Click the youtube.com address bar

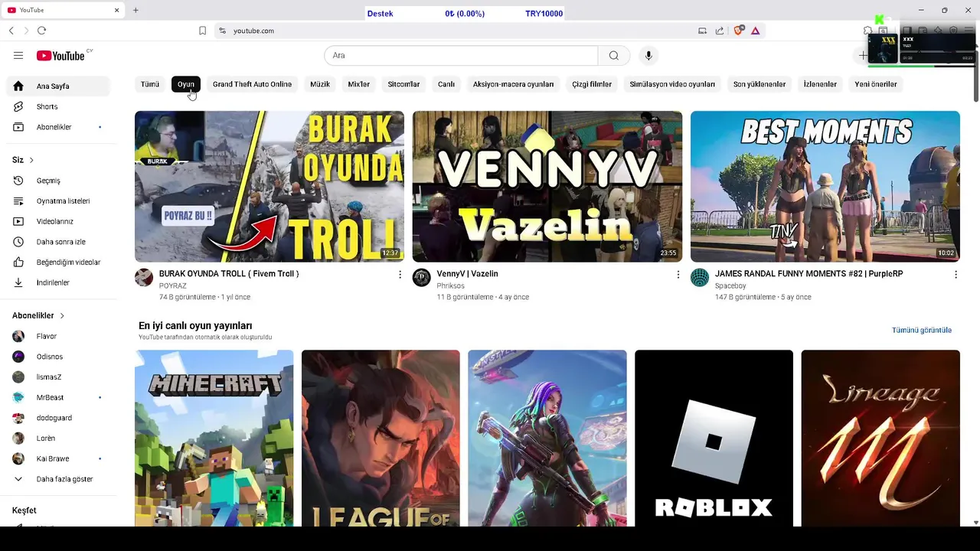[x=452, y=31]
